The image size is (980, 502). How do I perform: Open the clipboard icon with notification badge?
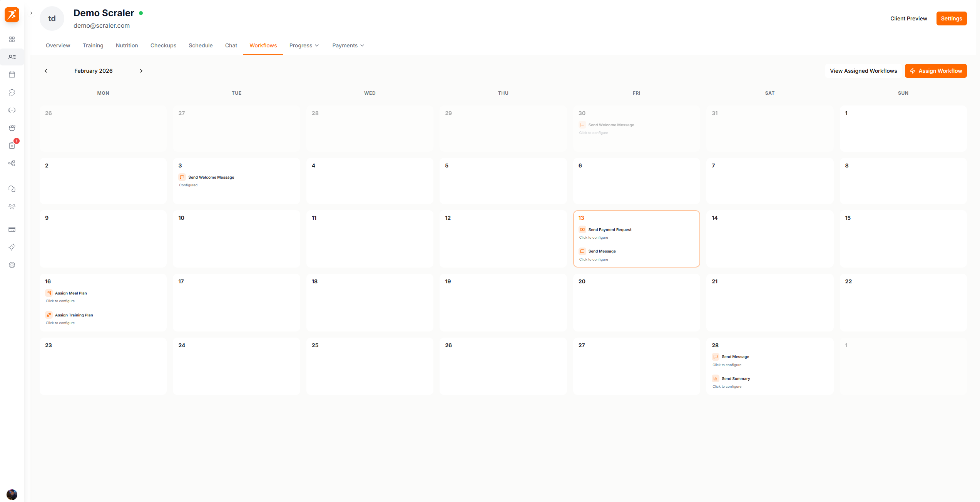[12, 146]
